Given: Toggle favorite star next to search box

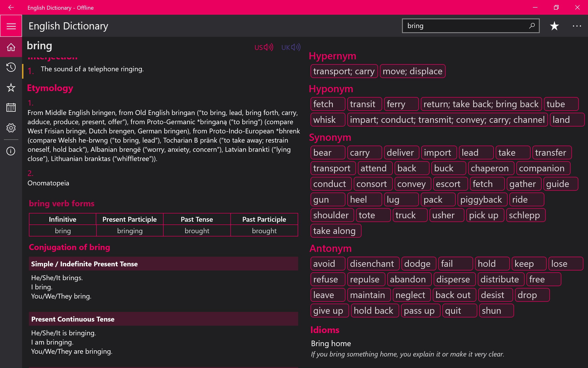Looking at the screenshot, I should [554, 26].
